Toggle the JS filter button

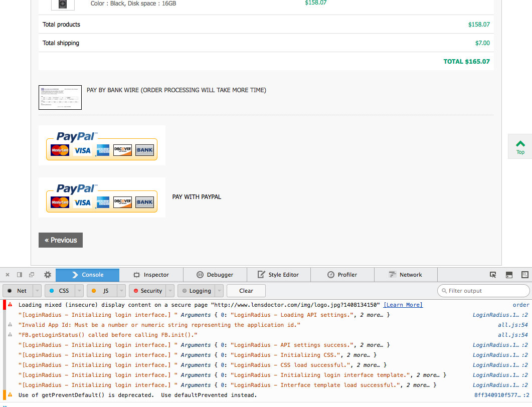click(102, 291)
